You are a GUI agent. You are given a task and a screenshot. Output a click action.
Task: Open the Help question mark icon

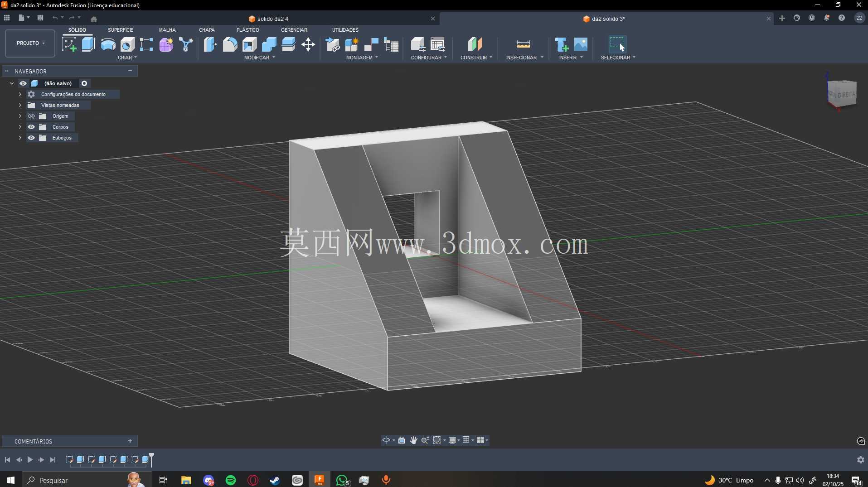coord(842,18)
